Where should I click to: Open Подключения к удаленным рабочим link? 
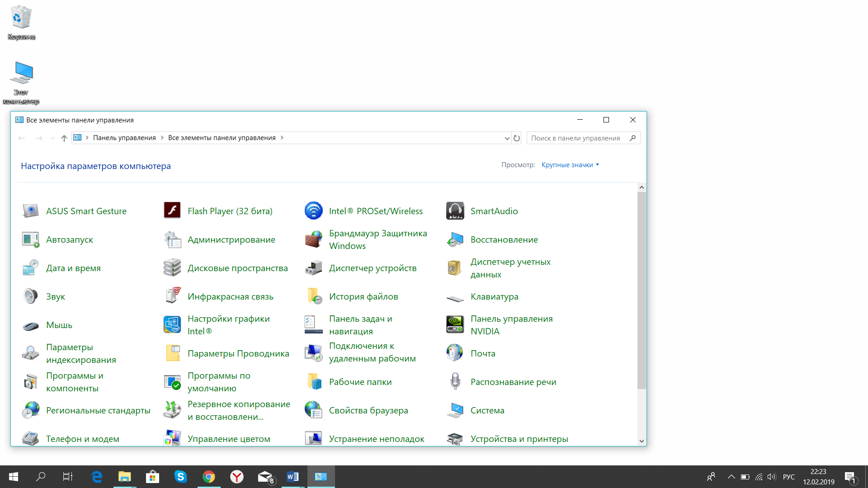[x=372, y=352]
